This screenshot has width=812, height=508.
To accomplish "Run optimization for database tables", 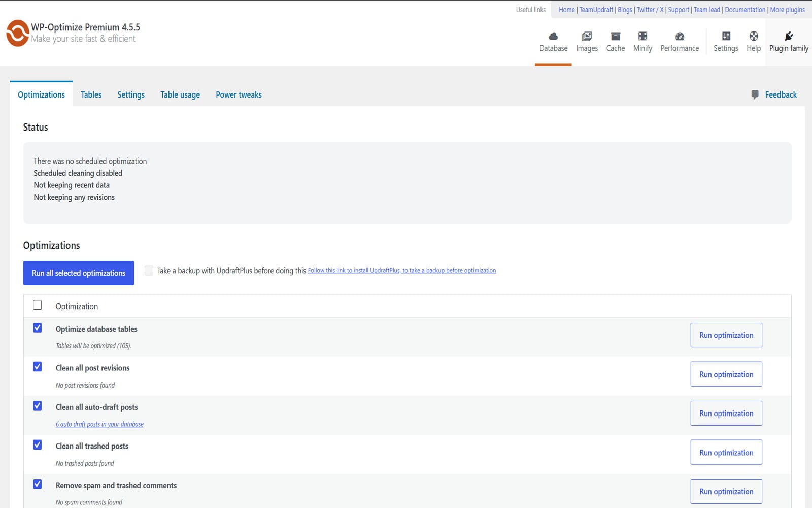I will click(x=726, y=335).
